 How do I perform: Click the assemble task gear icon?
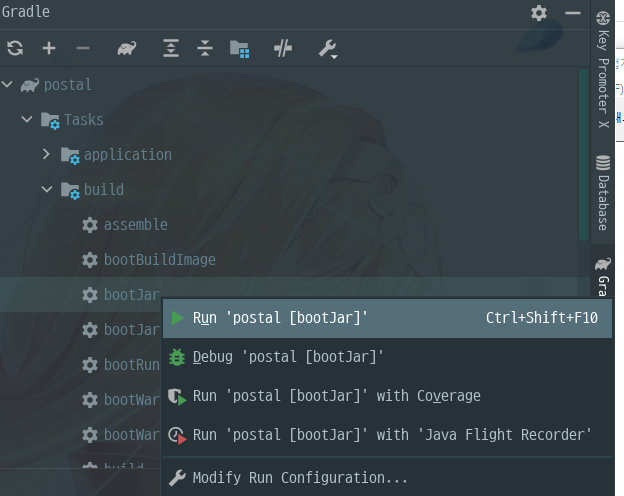tap(90, 225)
